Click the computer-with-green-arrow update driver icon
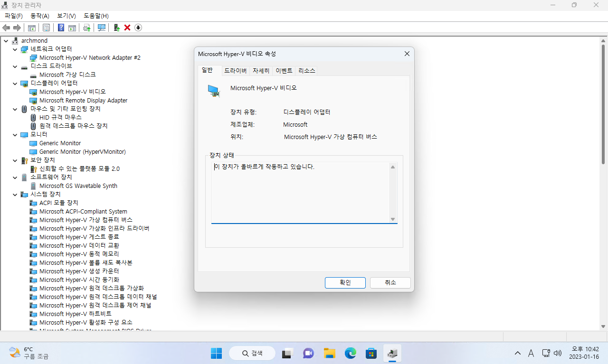The height and width of the screenshot is (364, 608). pyautogui.click(x=116, y=28)
